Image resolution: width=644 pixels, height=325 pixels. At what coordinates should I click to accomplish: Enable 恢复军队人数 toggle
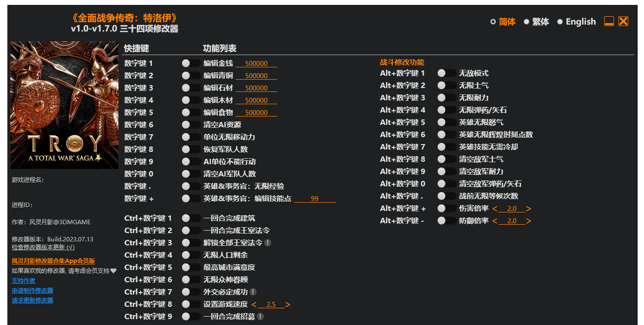pos(191,149)
